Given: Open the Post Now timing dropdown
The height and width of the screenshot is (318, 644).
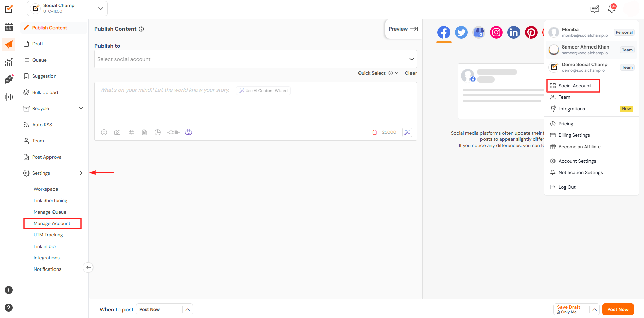Looking at the screenshot, I should click(x=165, y=309).
